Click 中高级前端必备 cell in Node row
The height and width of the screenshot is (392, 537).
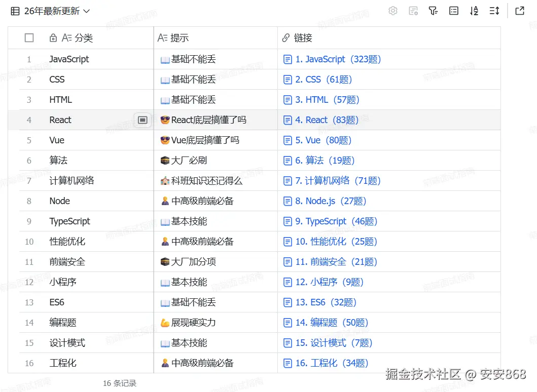[x=216, y=201]
